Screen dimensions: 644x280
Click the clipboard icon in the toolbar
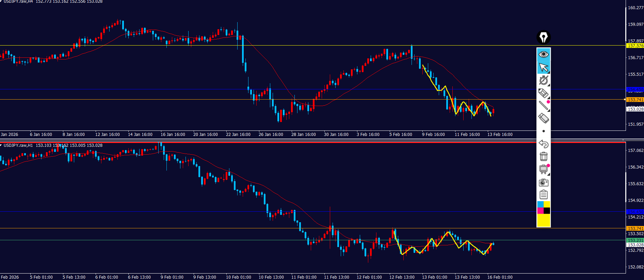[x=544, y=195]
